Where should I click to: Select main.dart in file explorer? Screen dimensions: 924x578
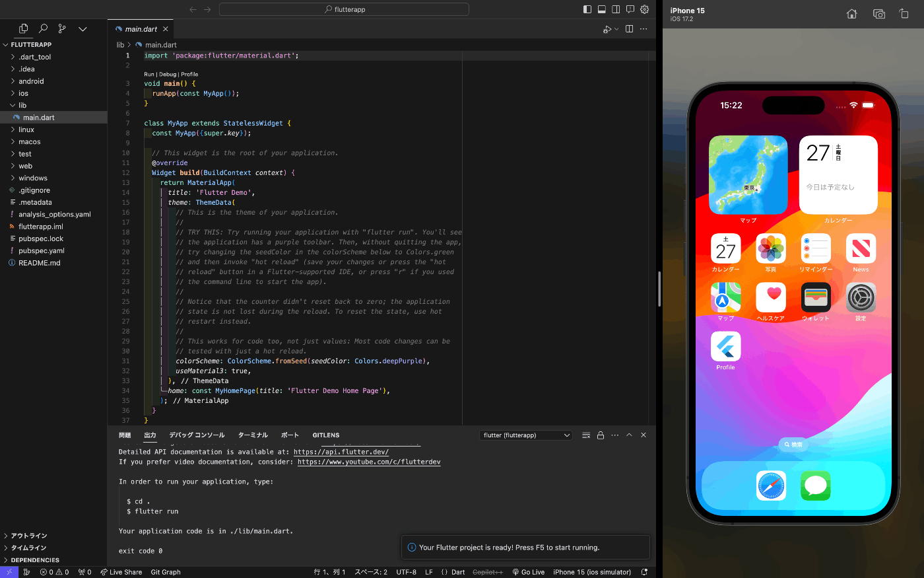[x=53, y=118]
